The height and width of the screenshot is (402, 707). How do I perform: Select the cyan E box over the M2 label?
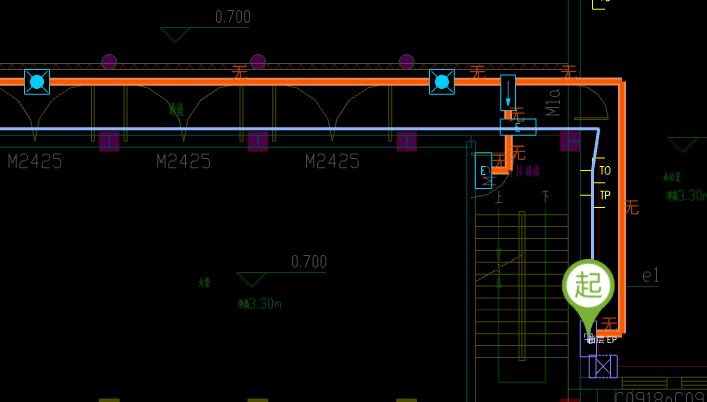coord(483,170)
